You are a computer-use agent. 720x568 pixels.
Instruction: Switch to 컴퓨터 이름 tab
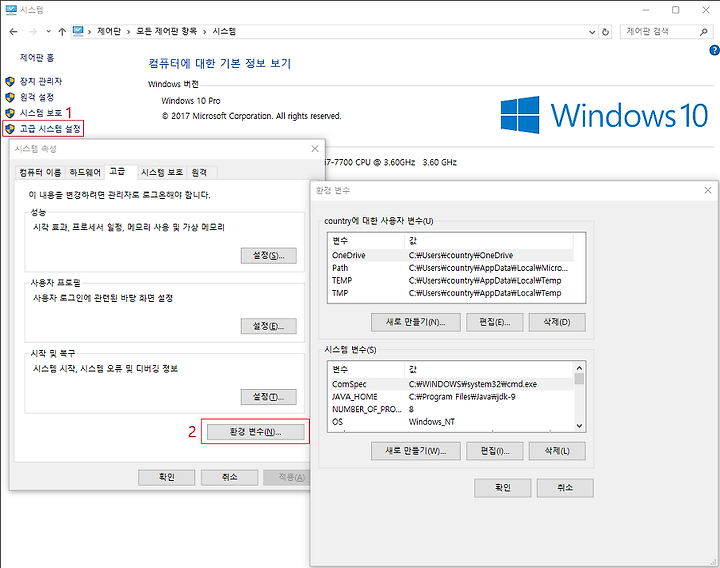tap(40, 172)
